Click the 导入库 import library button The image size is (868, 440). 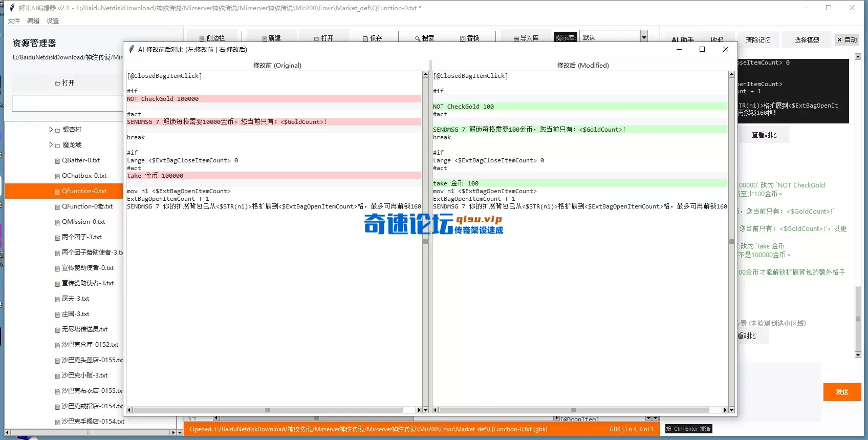pyautogui.click(x=526, y=38)
